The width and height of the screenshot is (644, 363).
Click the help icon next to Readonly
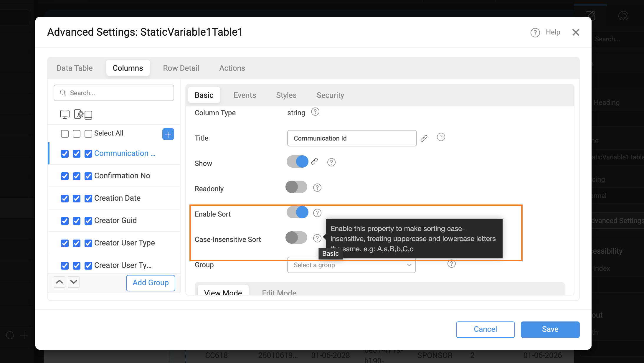[x=317, y=188]
